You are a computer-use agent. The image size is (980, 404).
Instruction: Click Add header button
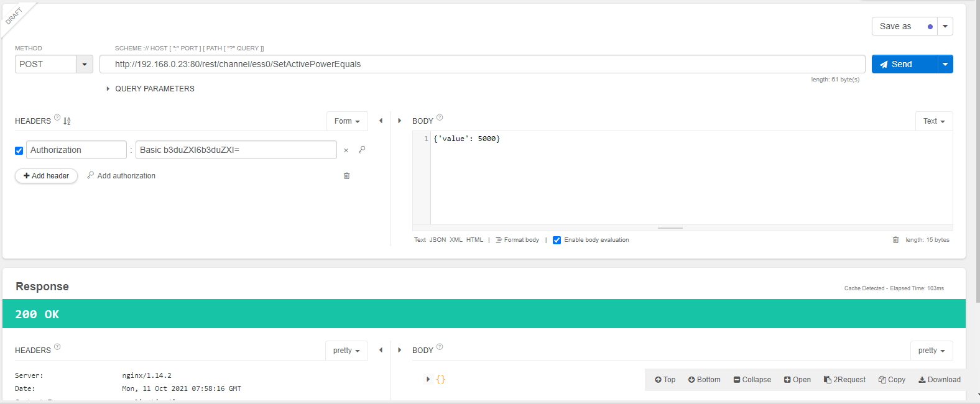point(46,176)
